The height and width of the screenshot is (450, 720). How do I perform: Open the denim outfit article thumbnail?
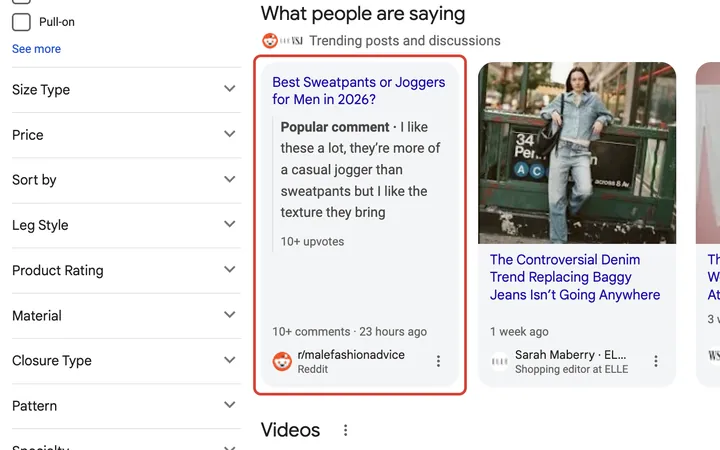pyautogui.click(x=577, y=153)
